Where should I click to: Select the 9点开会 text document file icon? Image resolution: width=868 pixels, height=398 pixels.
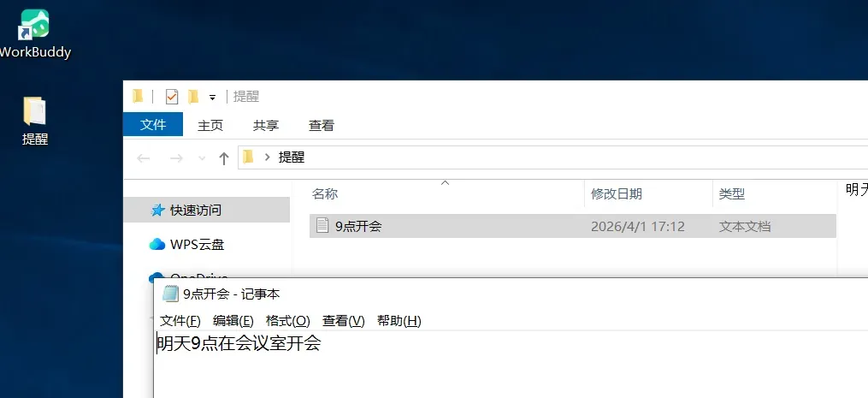pos(322,226)
